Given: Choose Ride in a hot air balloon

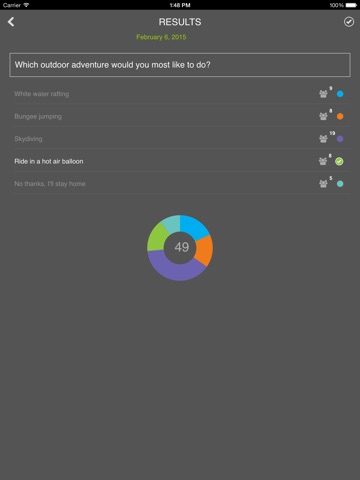Looking at the screenshot, I should [49, 161].
